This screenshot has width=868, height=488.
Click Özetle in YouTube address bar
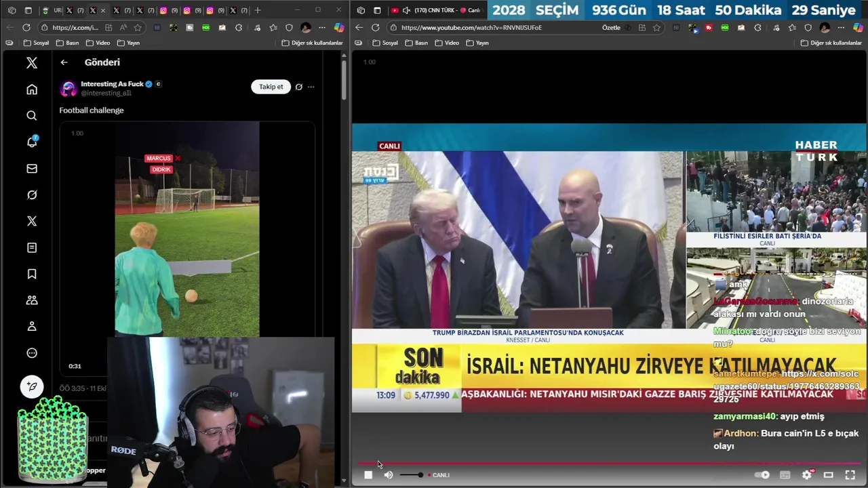(611, 28)
